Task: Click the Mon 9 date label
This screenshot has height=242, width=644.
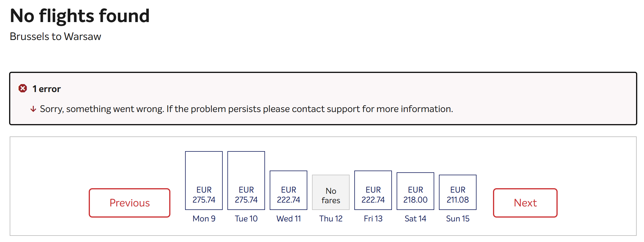Action: click(x=204, y=219)
